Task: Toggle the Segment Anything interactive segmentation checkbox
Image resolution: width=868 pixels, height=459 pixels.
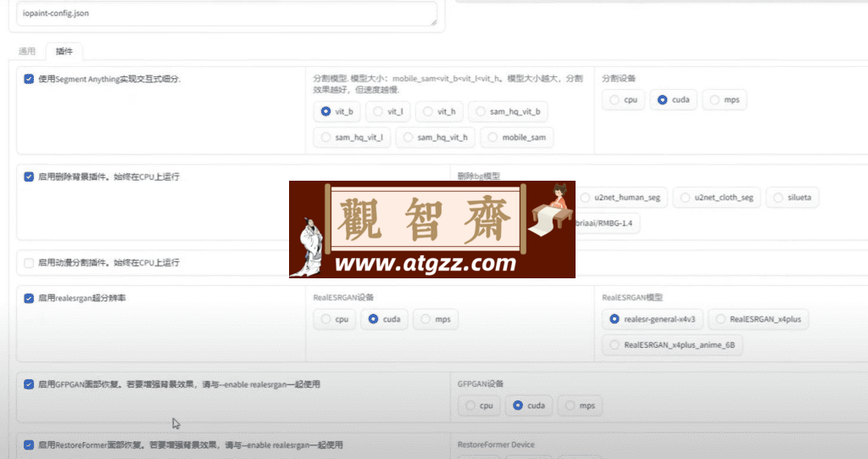Action: [x=29, y=79]
